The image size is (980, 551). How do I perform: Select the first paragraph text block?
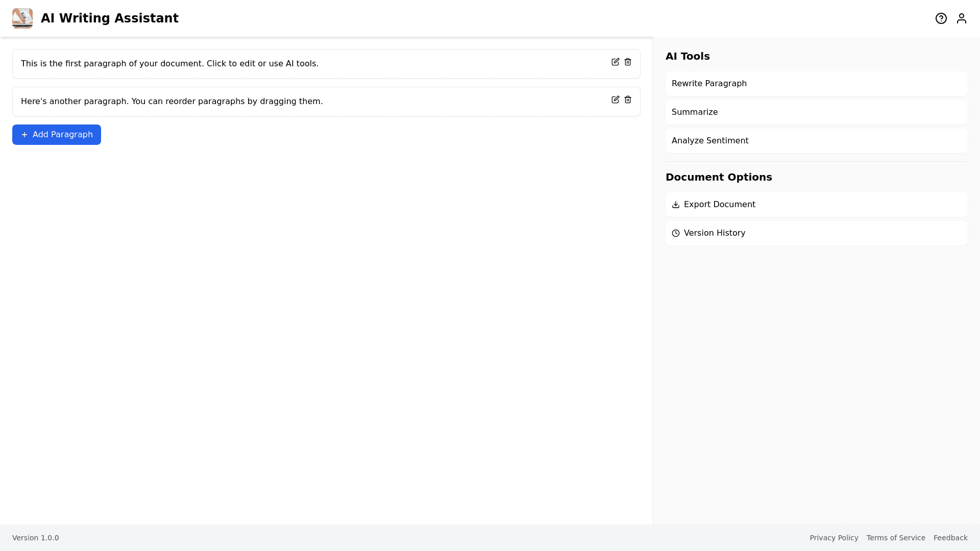click(x=169, y=64)
